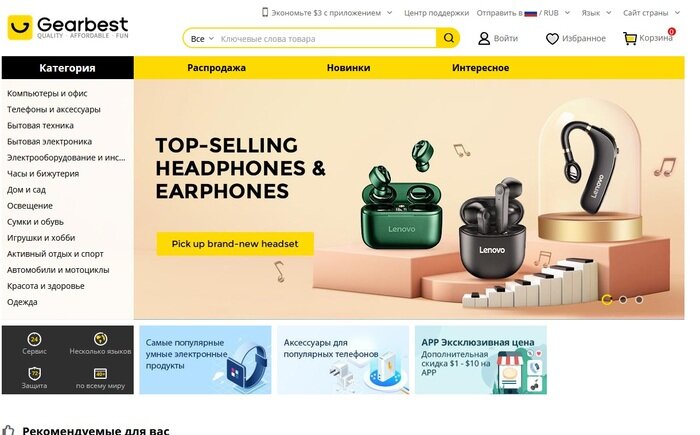The height and width of the screenshot is (435, 700).
Task: Click the 24-hour Сервис icon
Action: 34,339
